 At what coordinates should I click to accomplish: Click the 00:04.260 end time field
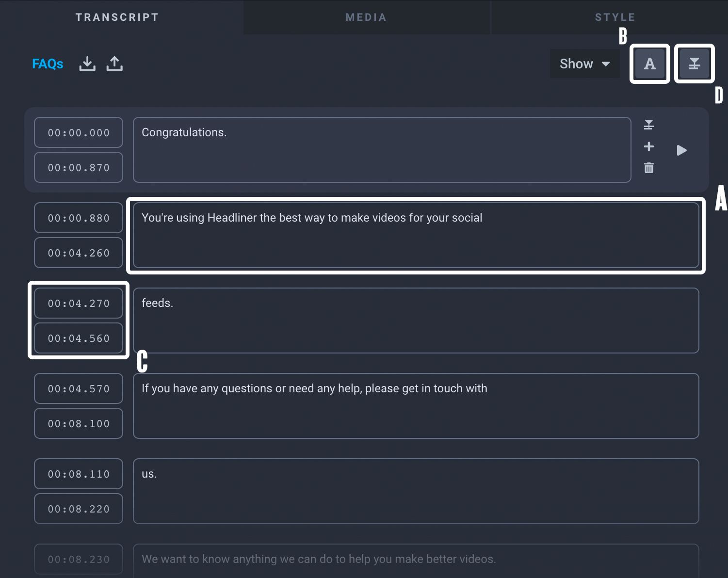79,253
